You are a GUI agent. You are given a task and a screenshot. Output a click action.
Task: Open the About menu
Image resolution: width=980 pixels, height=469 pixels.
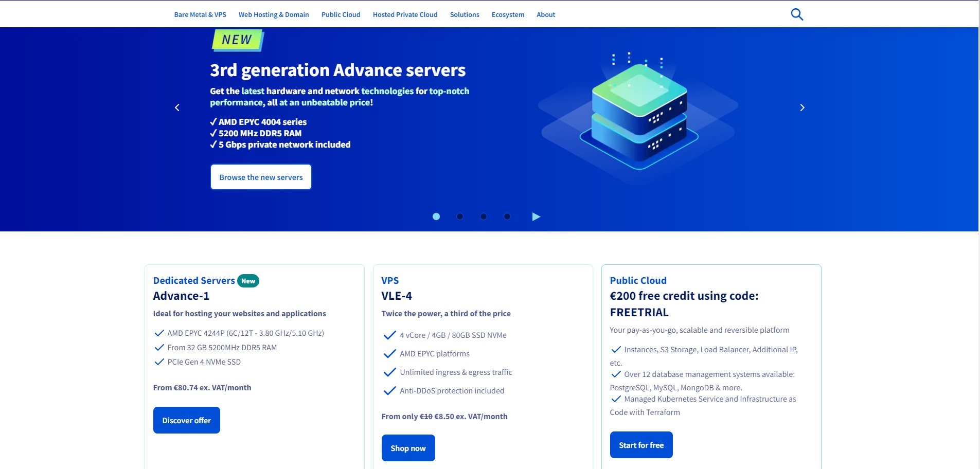pos(546,14)
